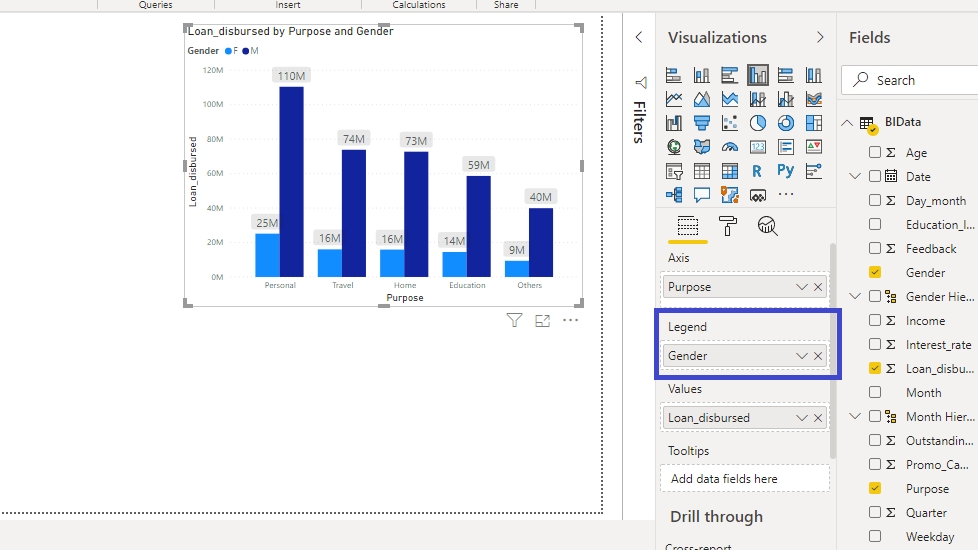Remove Loan_disbursed from Values
Screen dimensions: 978x550
point(818,418)
